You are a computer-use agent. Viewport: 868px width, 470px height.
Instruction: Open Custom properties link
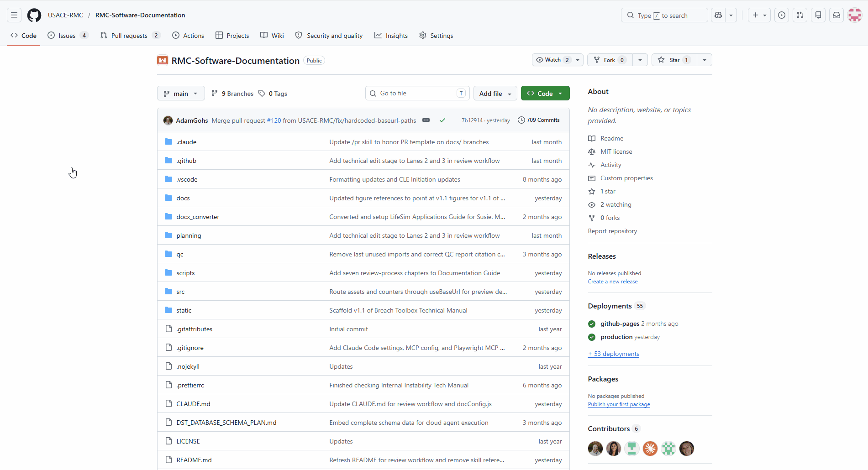click(x=626, y=178)
